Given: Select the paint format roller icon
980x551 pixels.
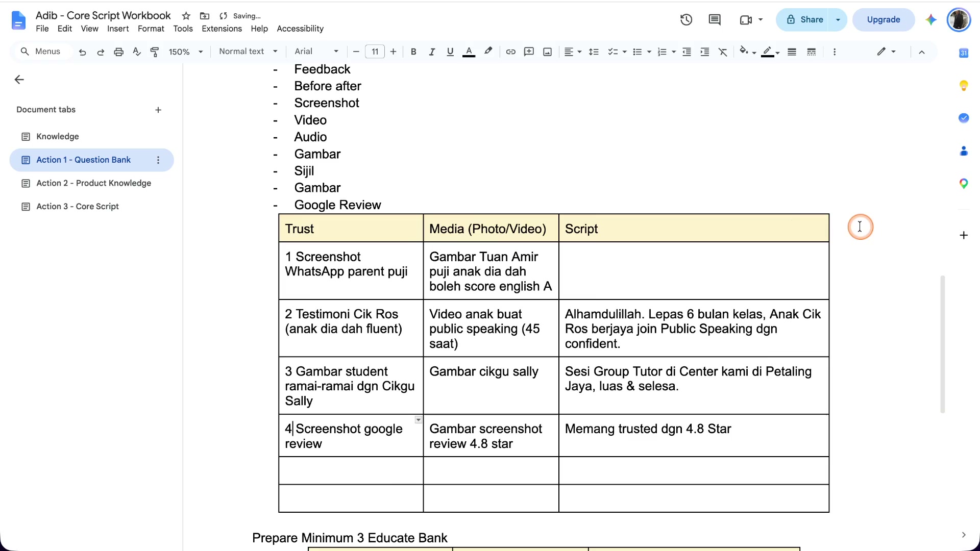Looking at the screenshot, I should pyautogui.click(x=155, y=52).
